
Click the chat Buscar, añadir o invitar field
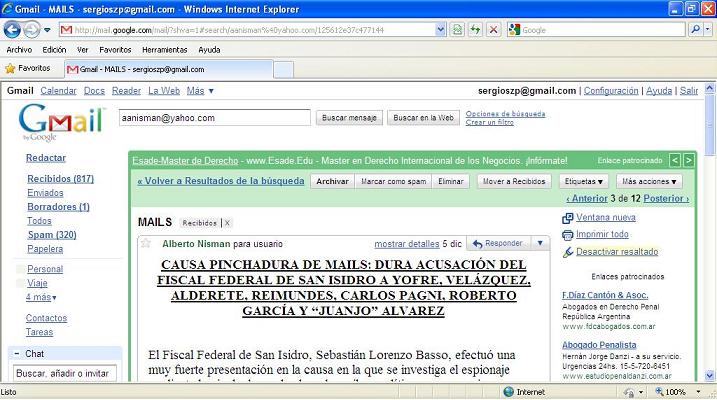64,373
